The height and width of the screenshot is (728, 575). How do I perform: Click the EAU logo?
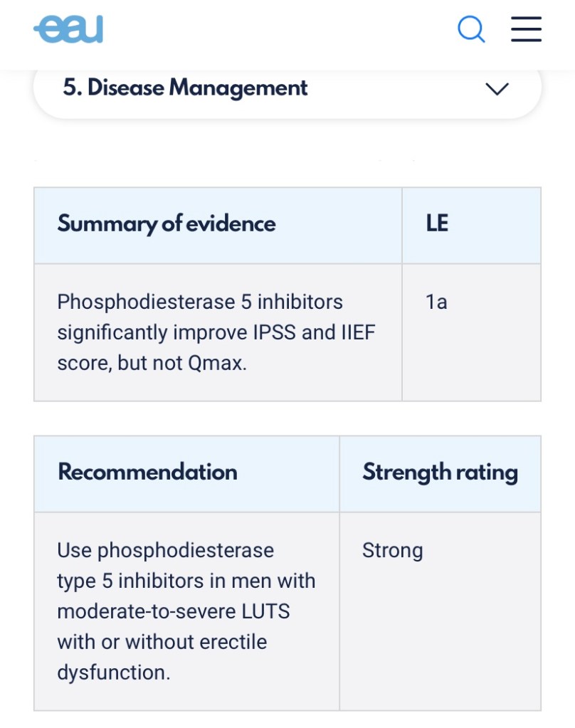[68, 30]
